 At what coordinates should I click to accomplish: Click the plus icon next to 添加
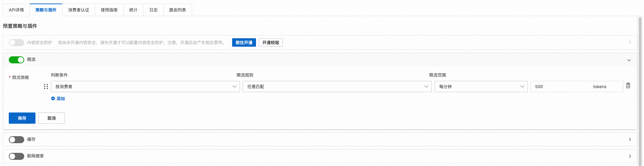[x=53, y=98]
